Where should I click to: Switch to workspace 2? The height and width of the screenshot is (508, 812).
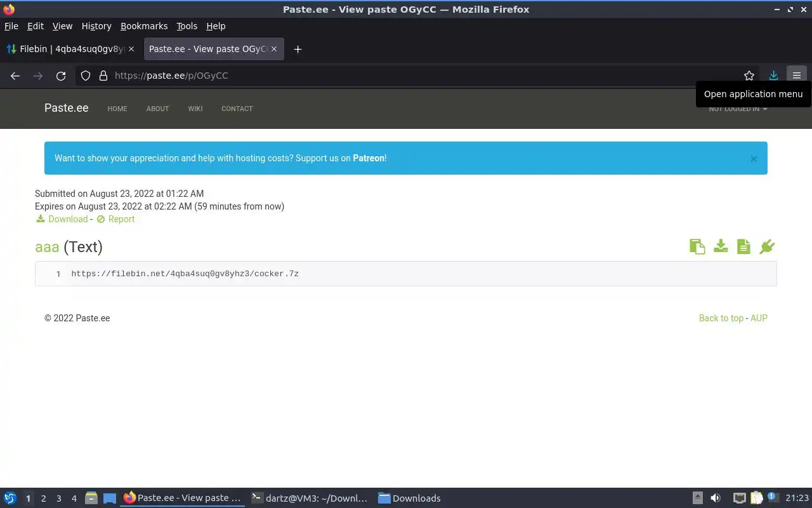click(43, 498)
